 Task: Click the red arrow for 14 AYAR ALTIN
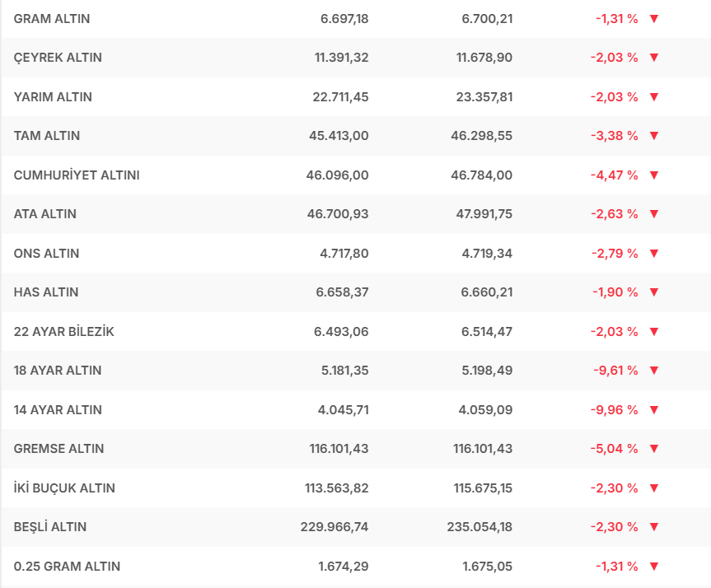[x=654, y=410]
